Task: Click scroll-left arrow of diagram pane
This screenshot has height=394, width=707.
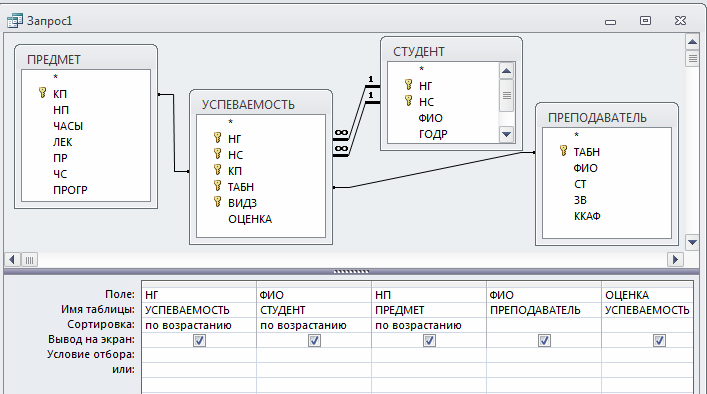Action: point(12,260)
